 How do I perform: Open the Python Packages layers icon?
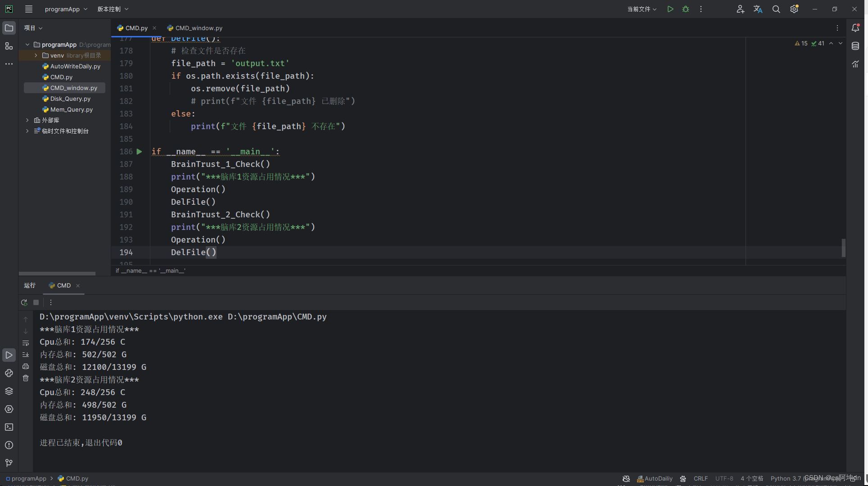click(x=9, y=391)
